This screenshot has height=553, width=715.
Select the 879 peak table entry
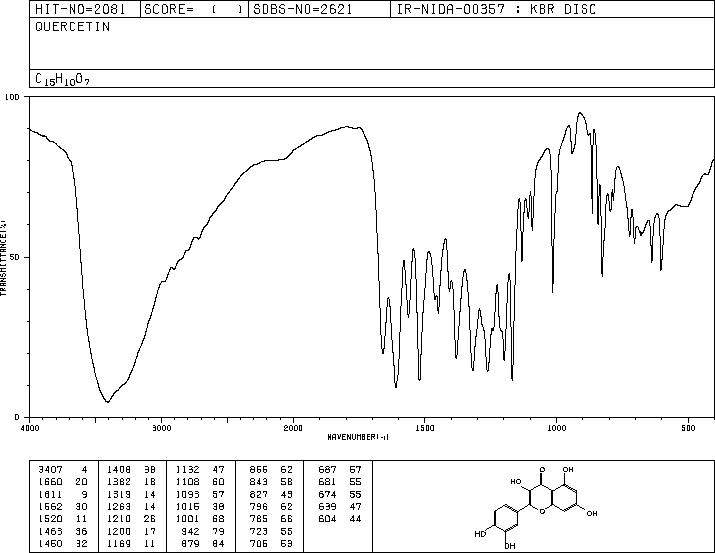(203, 544)
